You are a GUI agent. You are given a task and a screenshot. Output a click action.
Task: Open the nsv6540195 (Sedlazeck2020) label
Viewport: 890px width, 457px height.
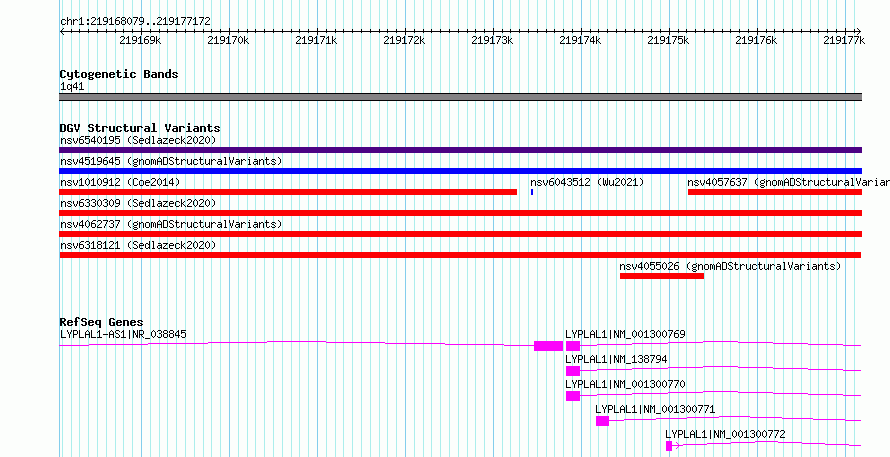138,140
